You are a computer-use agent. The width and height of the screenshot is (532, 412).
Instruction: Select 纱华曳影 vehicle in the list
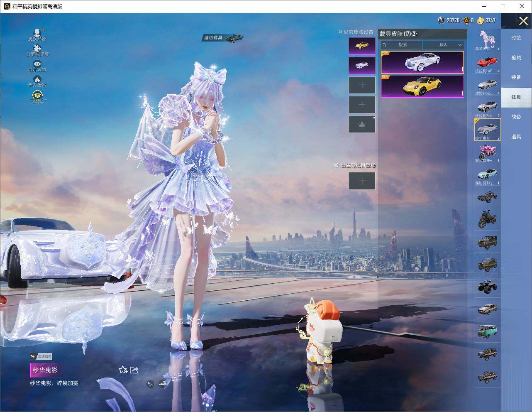(x=487, y=130)
